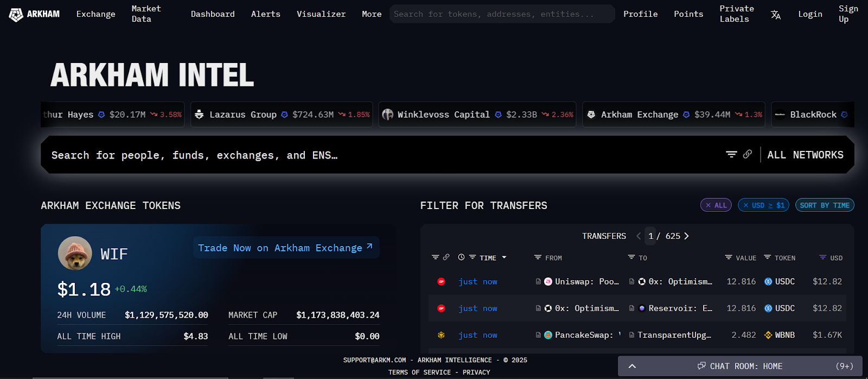Screen dimensions: 868x379
Task: Open the VALUE column filter
Action: (729, 257)
